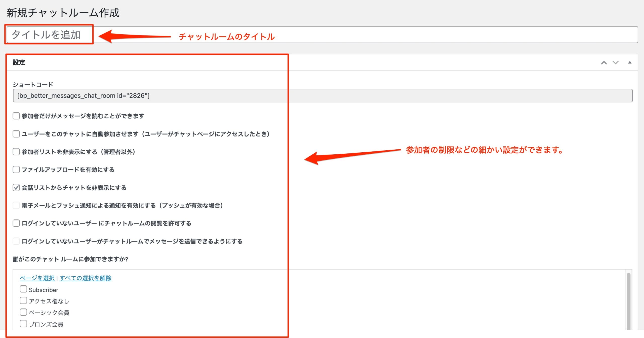Click the ページを選択 link
Viewport: 644px width, 338px height.
[x=37, y=278]
